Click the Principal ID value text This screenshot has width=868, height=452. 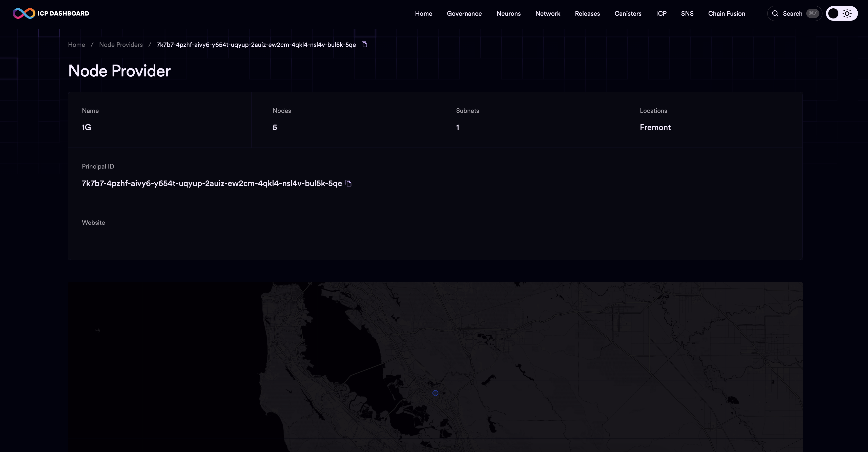point(212,183)
